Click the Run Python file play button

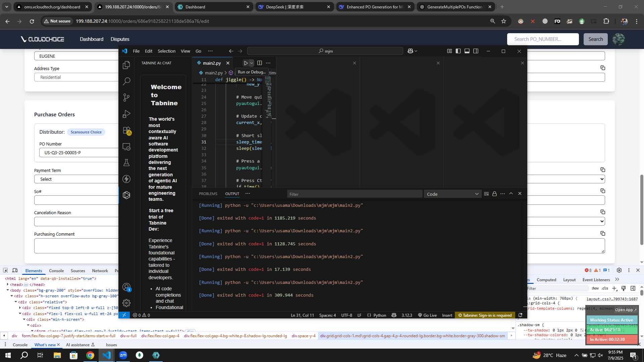[246, 63]
